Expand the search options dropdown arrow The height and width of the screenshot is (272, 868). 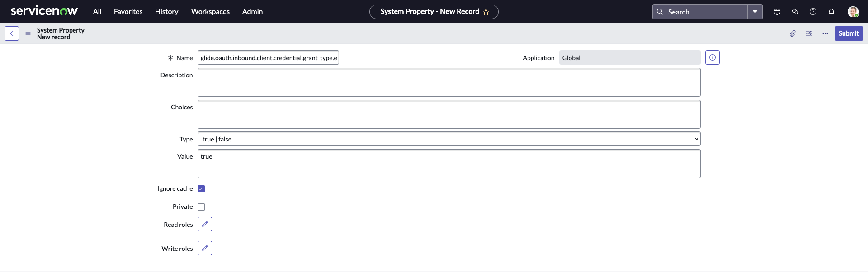coord(755,12)
